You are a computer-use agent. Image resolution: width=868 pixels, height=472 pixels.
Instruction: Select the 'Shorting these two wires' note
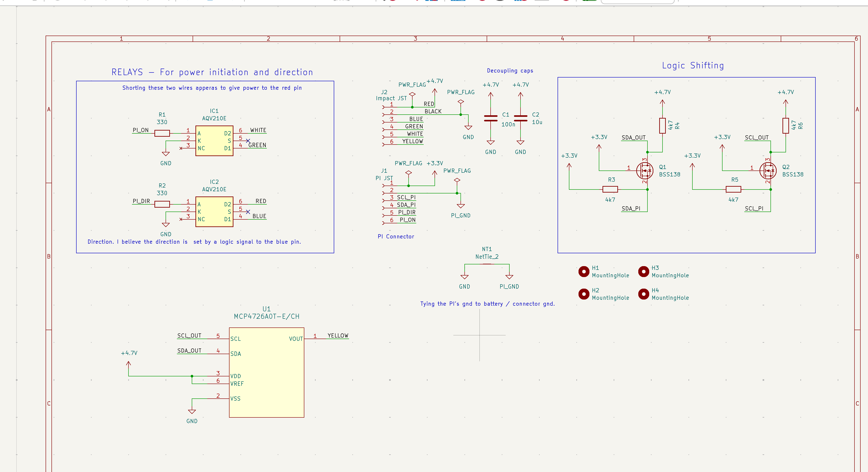point(212,88)
